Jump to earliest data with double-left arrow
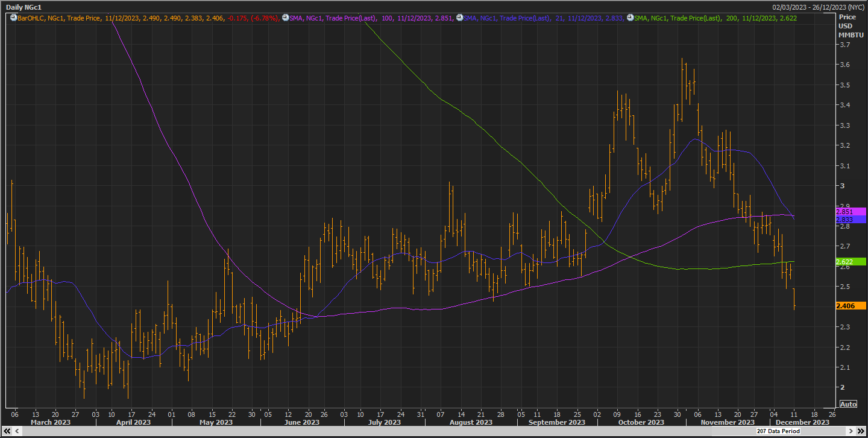This screenshot has height=438, width=868. 7,431
